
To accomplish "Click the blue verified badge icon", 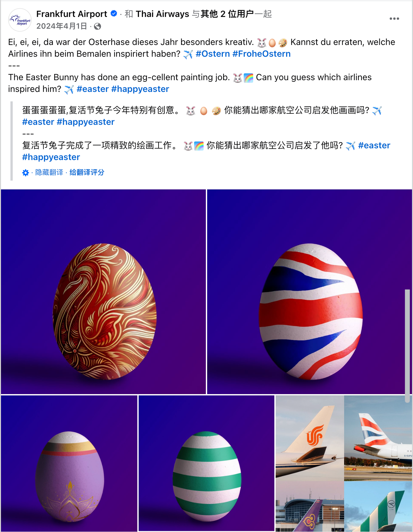I will coord(114,14).
